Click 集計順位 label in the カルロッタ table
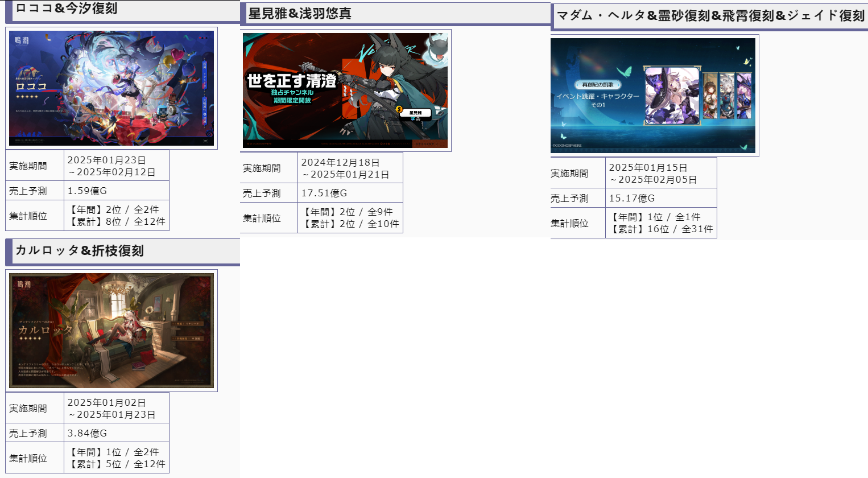Screen dimensions: 868x478 pyautogui.click(x=28, y=459)
